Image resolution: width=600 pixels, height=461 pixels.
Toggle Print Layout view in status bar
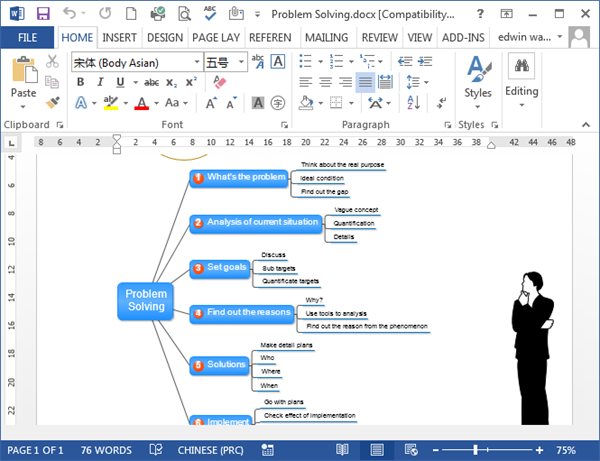(x=376, y=450)
